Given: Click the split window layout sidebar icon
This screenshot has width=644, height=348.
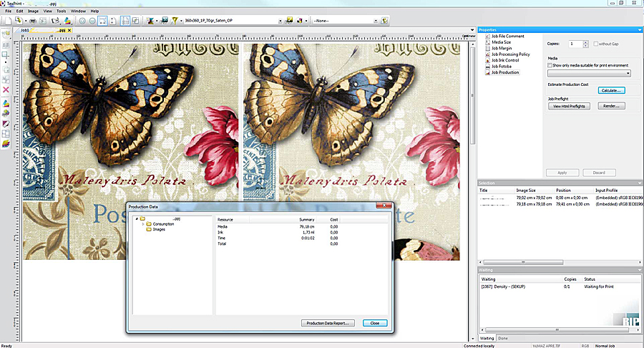Looking at the screenshot, I should (6, 133).
